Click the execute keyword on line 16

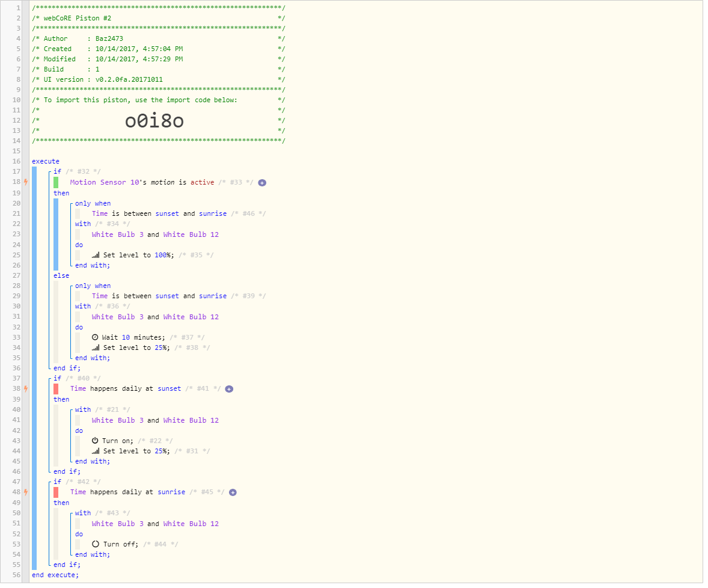pos(46,162)
